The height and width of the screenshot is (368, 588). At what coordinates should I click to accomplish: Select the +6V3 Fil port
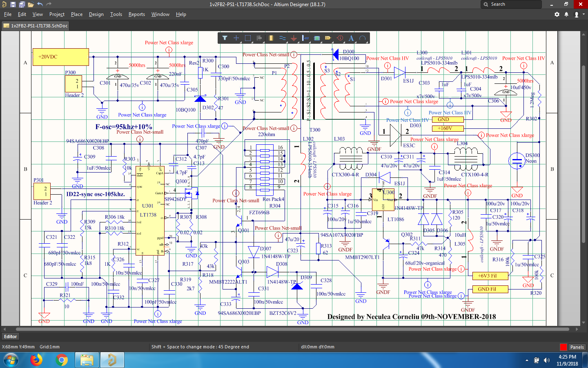tap(490, 276)
